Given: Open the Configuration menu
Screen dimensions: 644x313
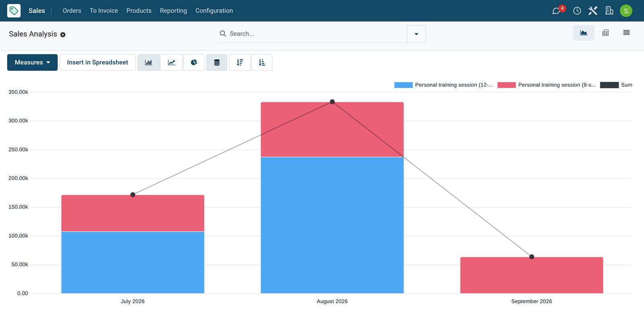Looking at the screenshot, I should [x=214, y=11].
